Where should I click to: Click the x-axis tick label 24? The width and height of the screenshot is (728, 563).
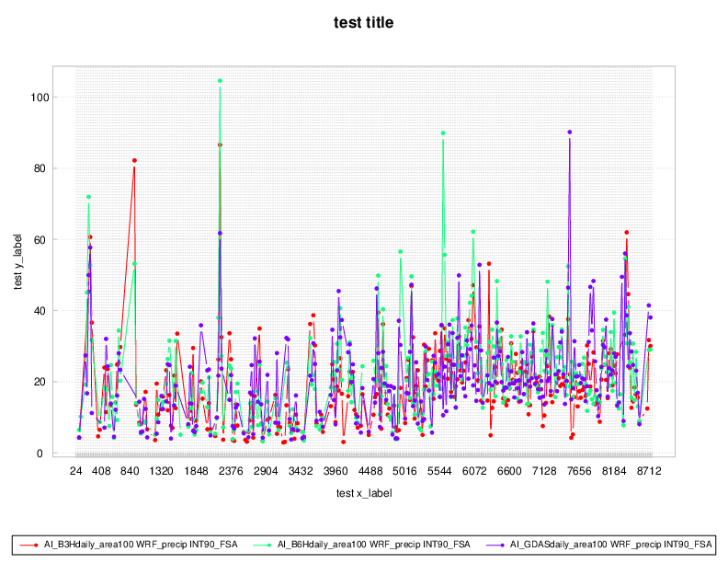78,471
